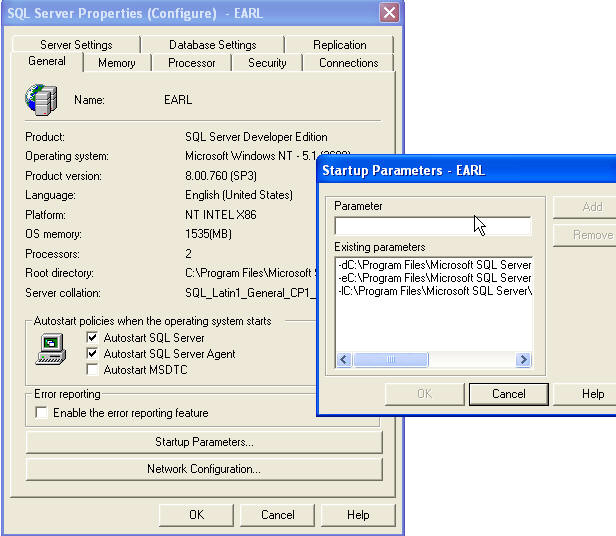Viewport: 616px width, 536px height.
Task: Click the server collation value SQL_Latin1_General_CP1_
Action: pos(250,293)
